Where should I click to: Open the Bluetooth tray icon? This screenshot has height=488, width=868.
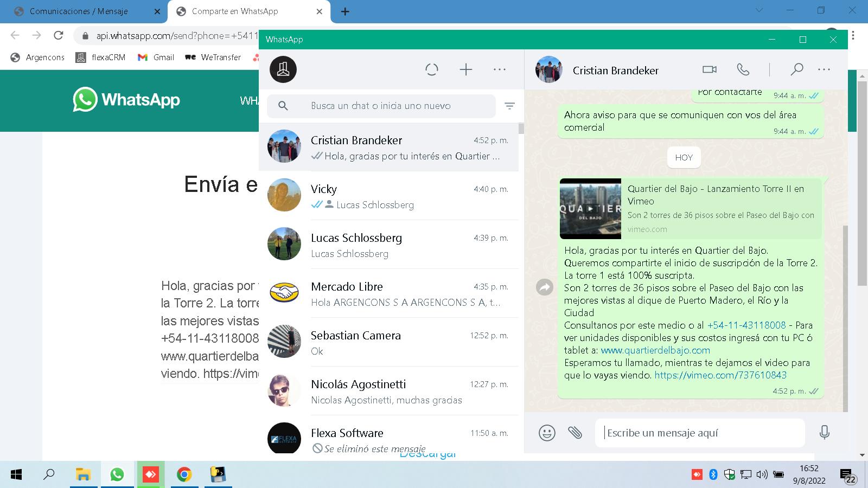[x=713, y=474]
